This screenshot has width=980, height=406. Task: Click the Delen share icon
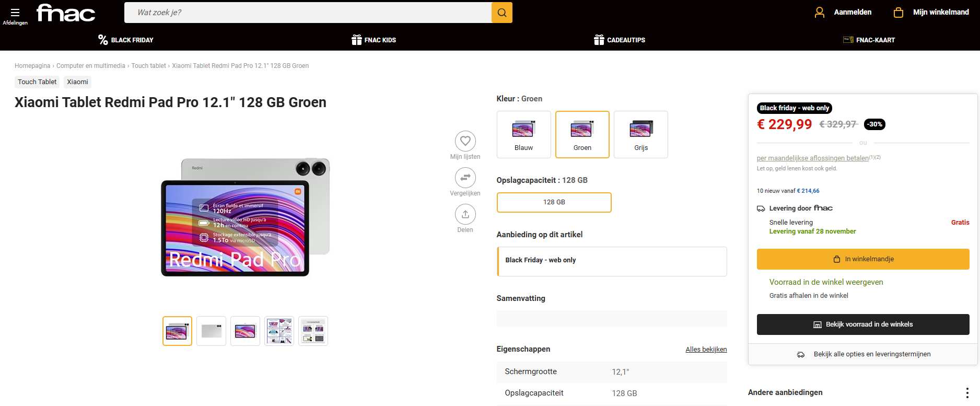click(465, 214)
